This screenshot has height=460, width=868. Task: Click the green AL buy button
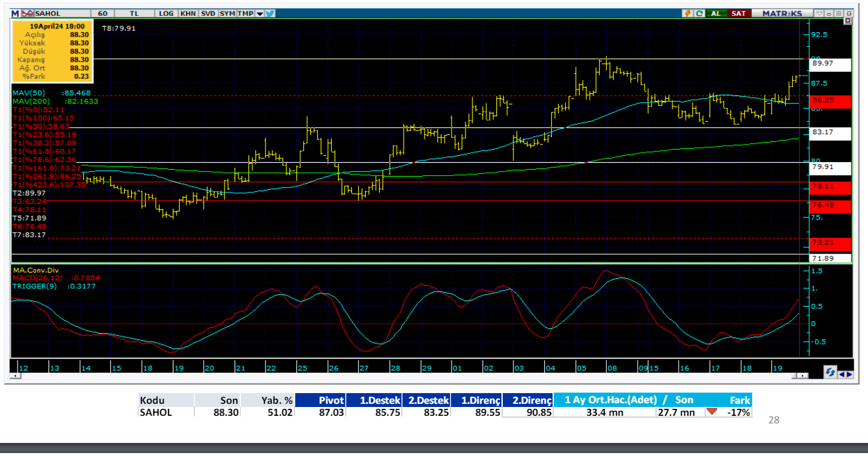(x=716, y=13)
